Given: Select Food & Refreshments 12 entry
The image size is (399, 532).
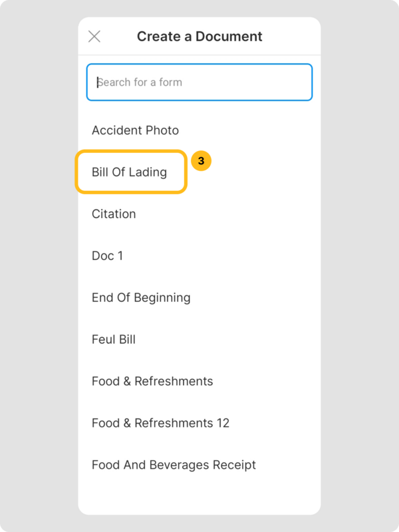Looking at the screenshot, I should pyautogui.click(x=160, y=423).
